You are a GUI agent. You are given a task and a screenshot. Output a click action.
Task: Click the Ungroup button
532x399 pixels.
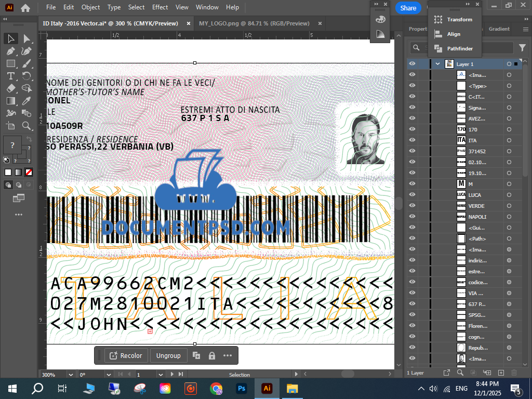point(168,356)
